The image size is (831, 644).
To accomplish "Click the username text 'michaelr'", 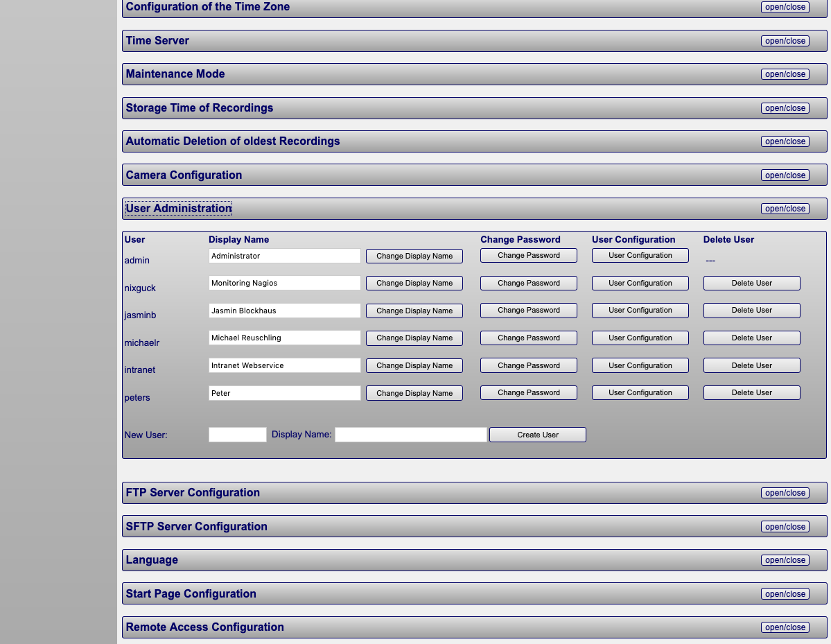I will click(141, 342).
